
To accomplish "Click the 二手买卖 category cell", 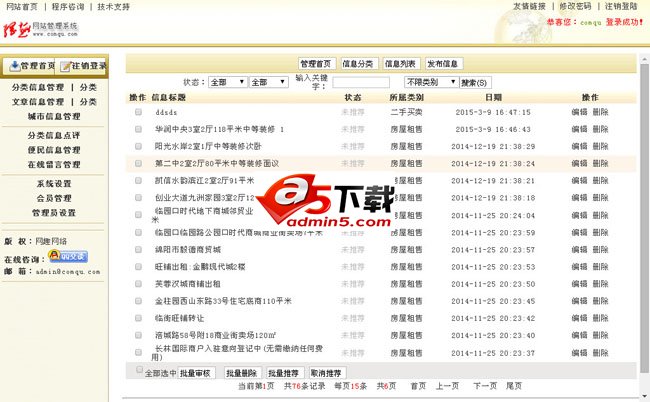I will pyautogui.click(x=406, y=112).
